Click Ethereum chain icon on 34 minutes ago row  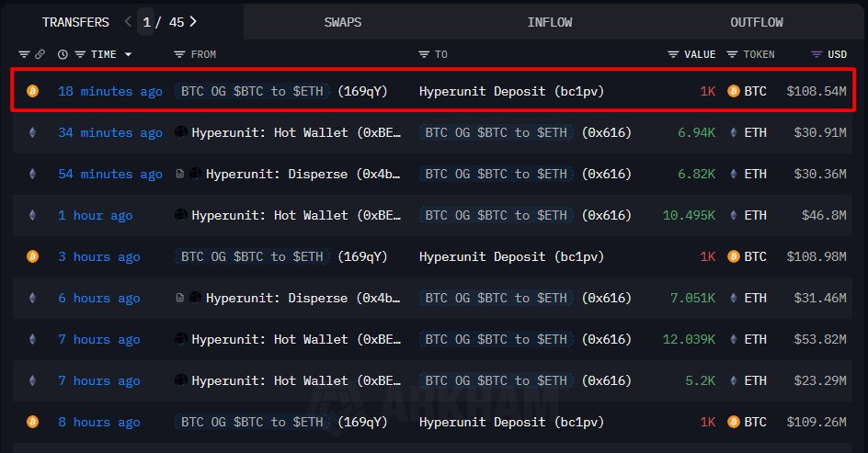[33, 132]
